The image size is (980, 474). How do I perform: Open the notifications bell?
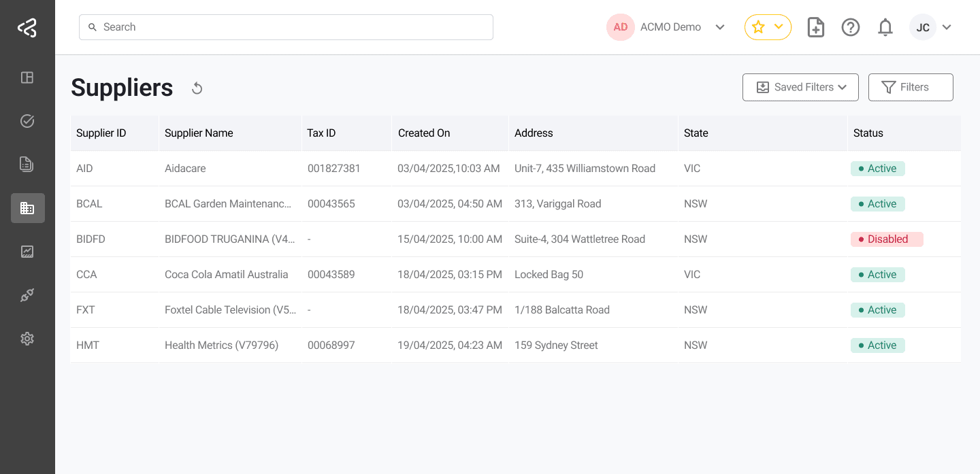[885, 27]
